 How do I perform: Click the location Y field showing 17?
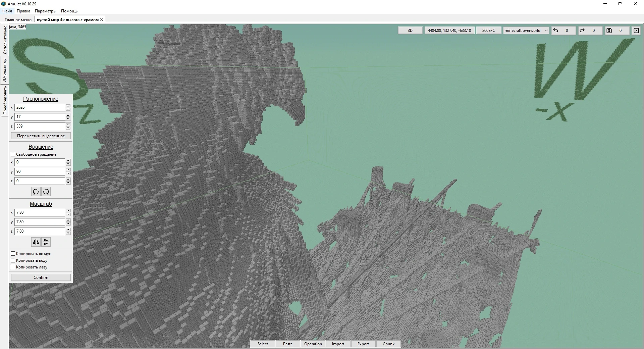tap(40, 117)
